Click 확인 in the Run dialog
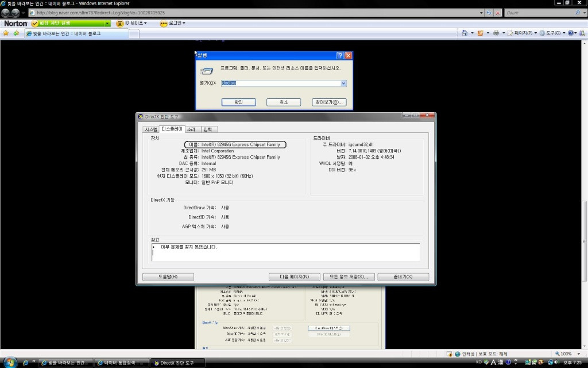 pos(238,102)
